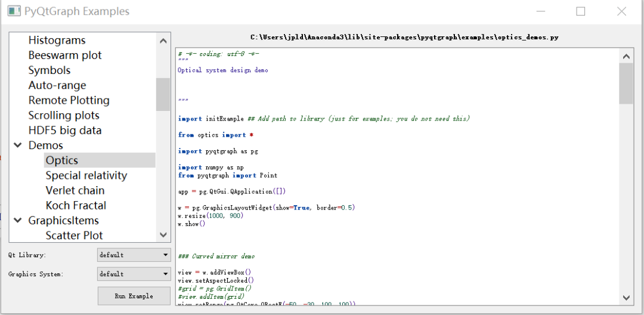Click code viewer scrollbar up arrow
The height and width of the screenshot is (315, 644).
click(x=626, y=56)
